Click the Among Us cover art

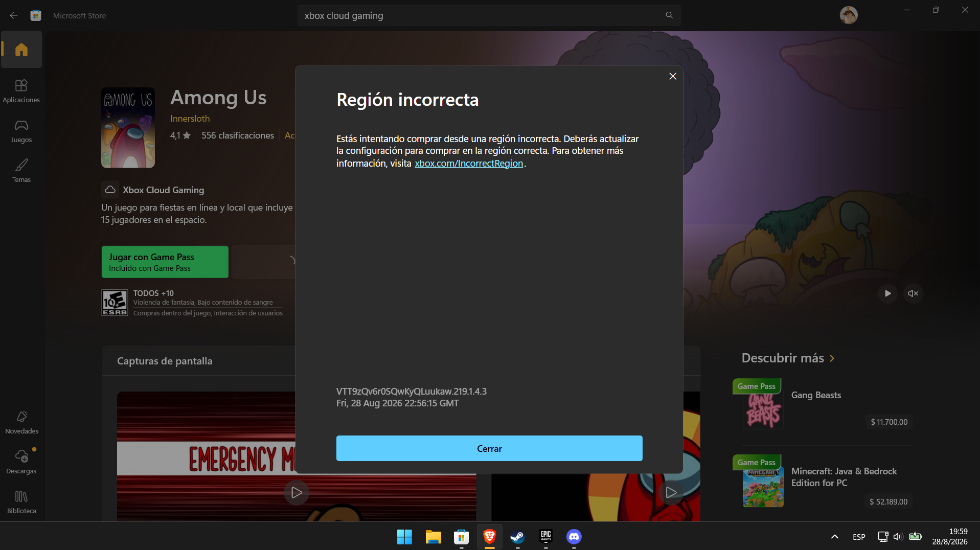pos(128,128)
